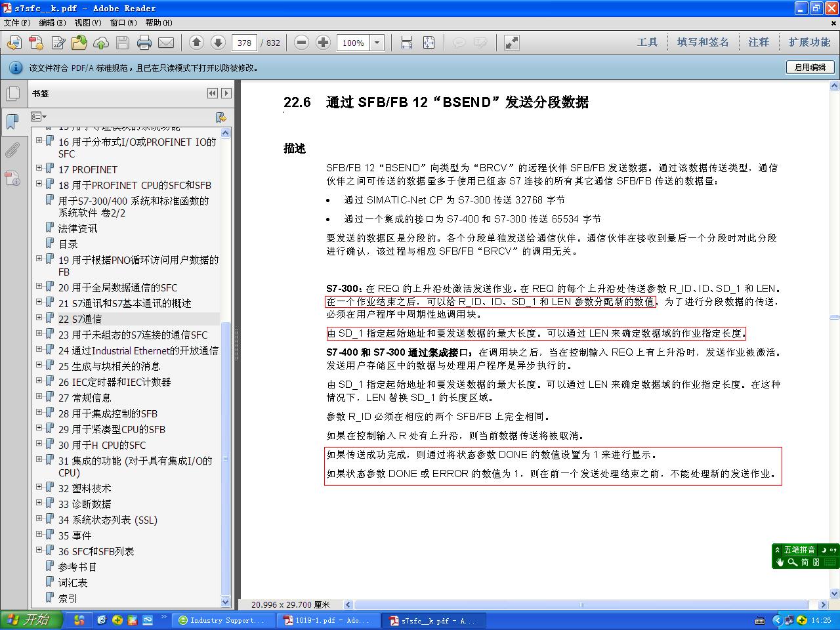Switch to Industry Support taskbar window
Viewport: 840px width, 630px height.
(x=222, y=620)
